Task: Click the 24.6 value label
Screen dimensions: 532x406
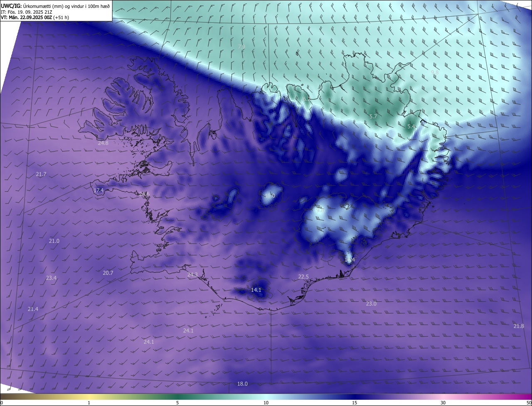Action: pyautogui.click(x=144, y=194)
